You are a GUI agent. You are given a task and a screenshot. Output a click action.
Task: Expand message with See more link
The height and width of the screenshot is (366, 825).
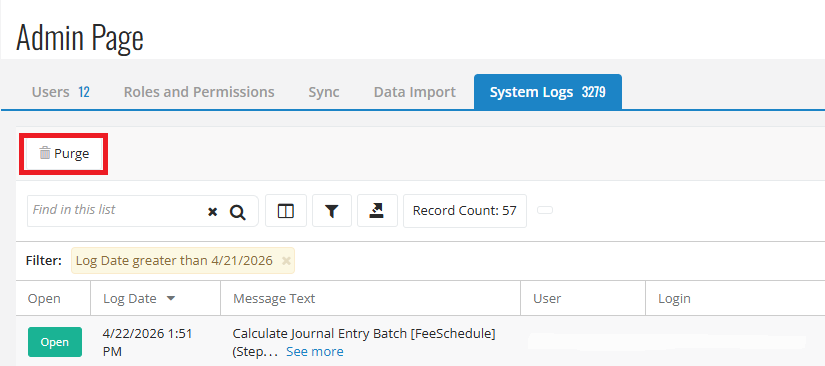(x=315, y=351)
